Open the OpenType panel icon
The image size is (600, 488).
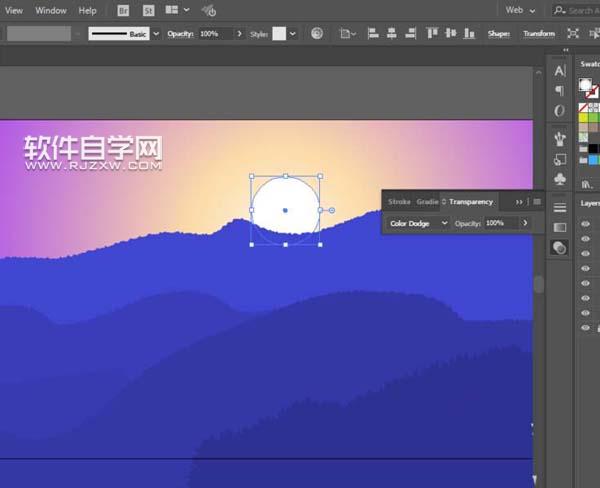click(560, 111)
